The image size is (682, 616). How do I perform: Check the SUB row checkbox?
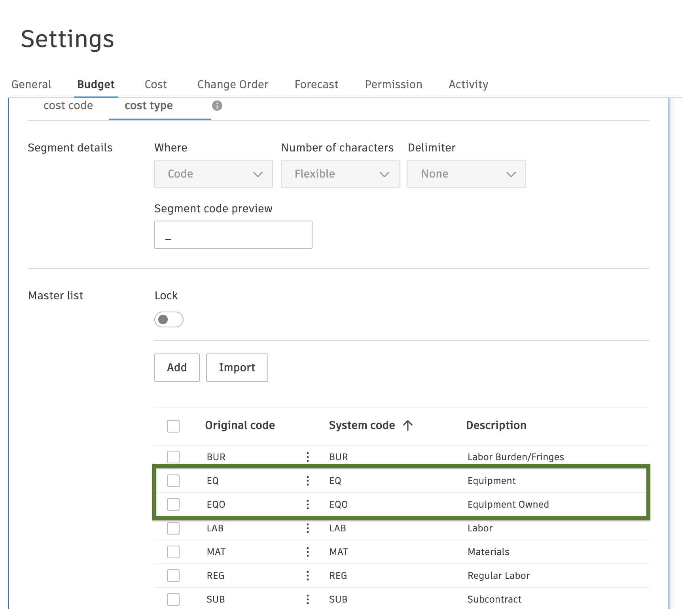click(x=173, y=599)
